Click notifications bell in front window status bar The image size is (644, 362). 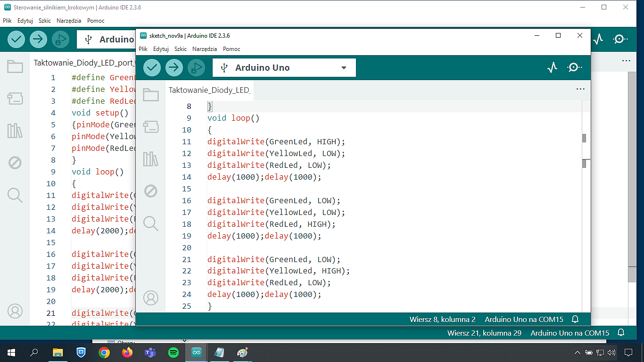click(575, 319)
